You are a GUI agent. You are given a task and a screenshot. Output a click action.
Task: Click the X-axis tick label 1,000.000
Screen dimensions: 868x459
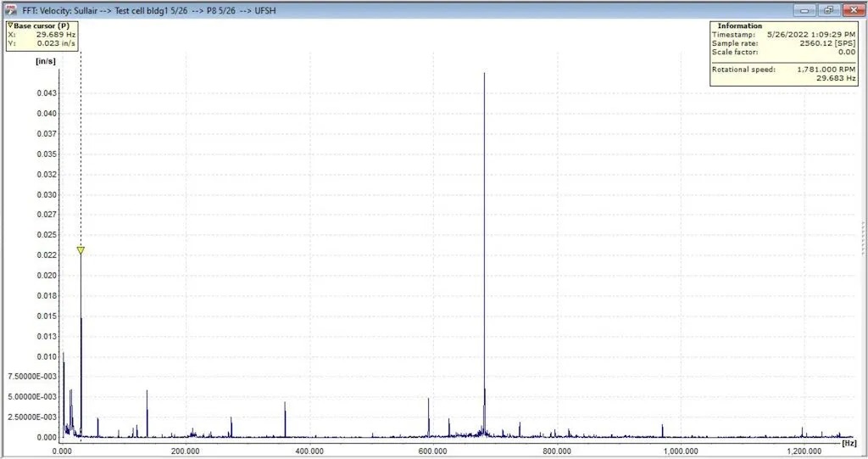coord(681,451)
